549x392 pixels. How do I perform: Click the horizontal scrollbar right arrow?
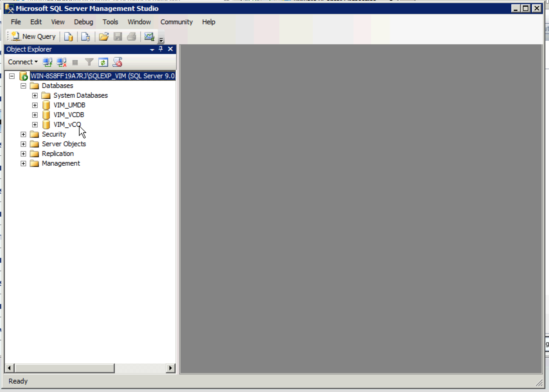(x=171, y=368)
